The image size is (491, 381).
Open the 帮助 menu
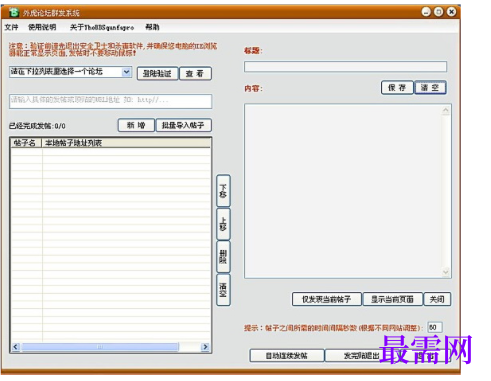[152, 27]
